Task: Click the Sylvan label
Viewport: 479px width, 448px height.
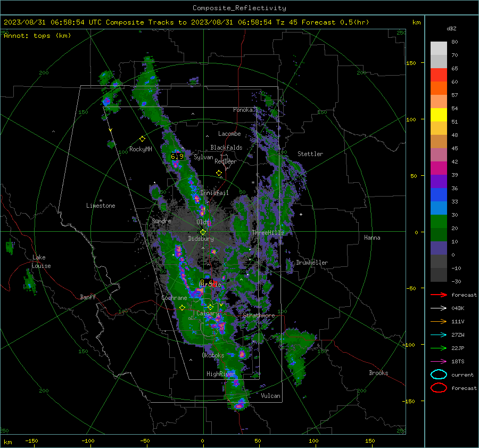Action: click(x=203, y=157)
